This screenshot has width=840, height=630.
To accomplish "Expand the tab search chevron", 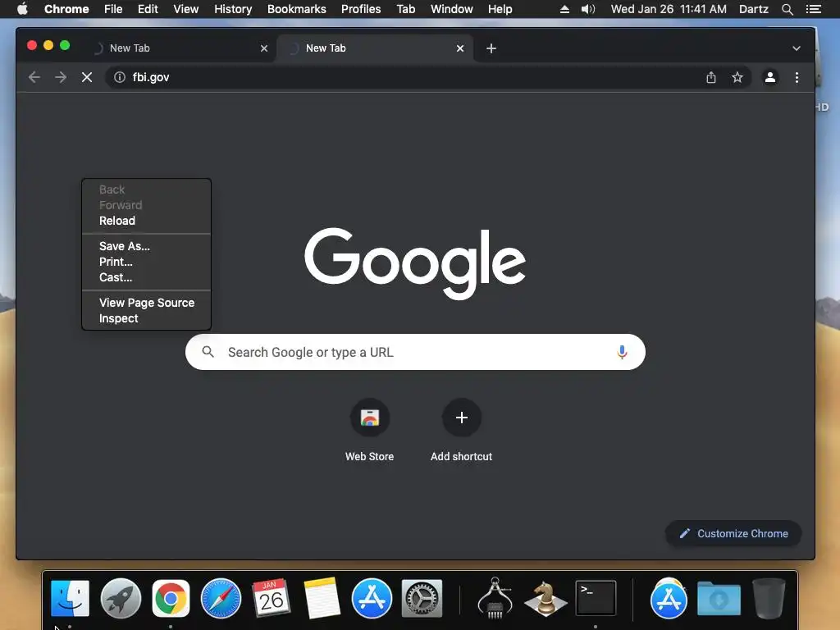I will [797, 48].
